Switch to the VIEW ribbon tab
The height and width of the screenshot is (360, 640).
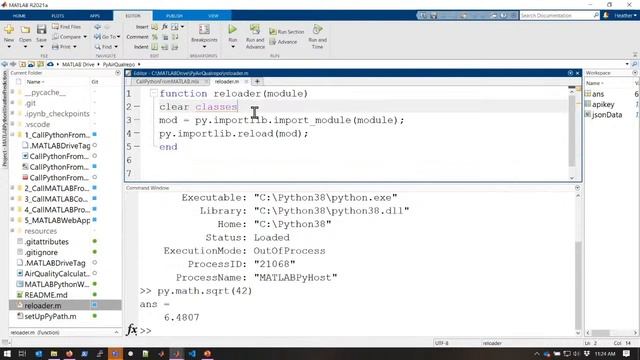point(213,16)
